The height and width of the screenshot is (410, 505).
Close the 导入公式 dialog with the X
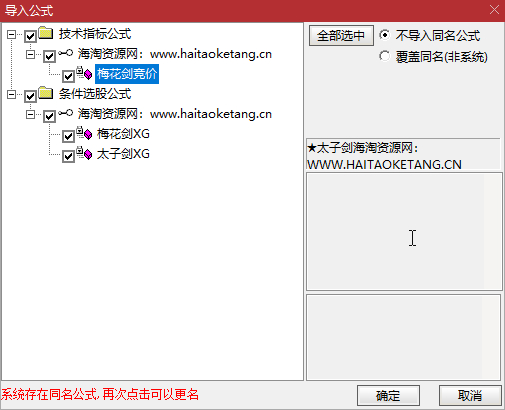pos(494,10)
